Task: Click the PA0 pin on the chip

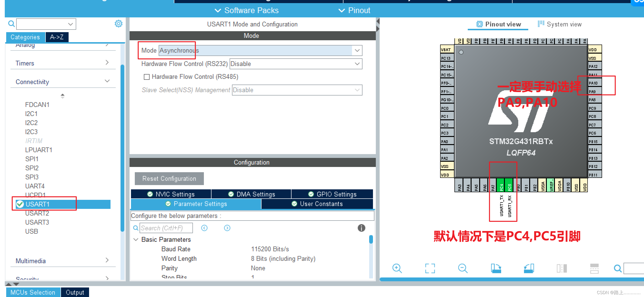Action: tap(447, 141)
